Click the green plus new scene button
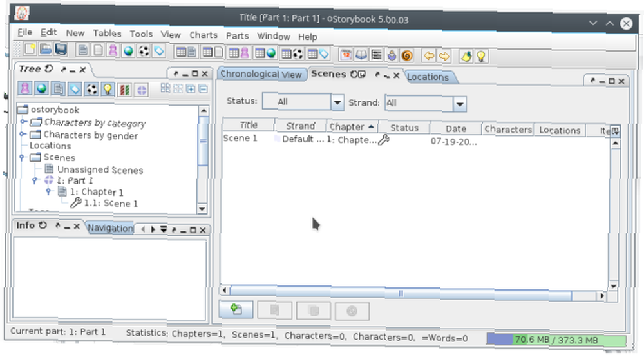 pos(236,309)
